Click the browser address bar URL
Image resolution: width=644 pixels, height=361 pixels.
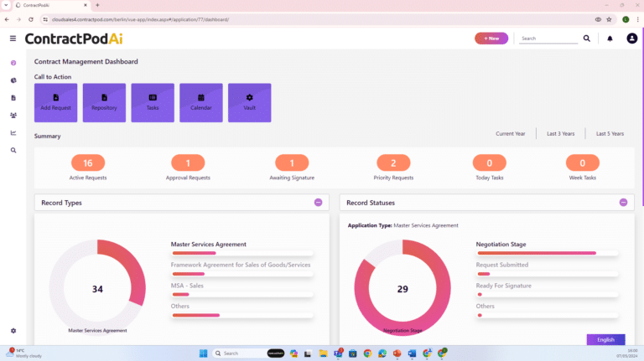tap(141, 20)
